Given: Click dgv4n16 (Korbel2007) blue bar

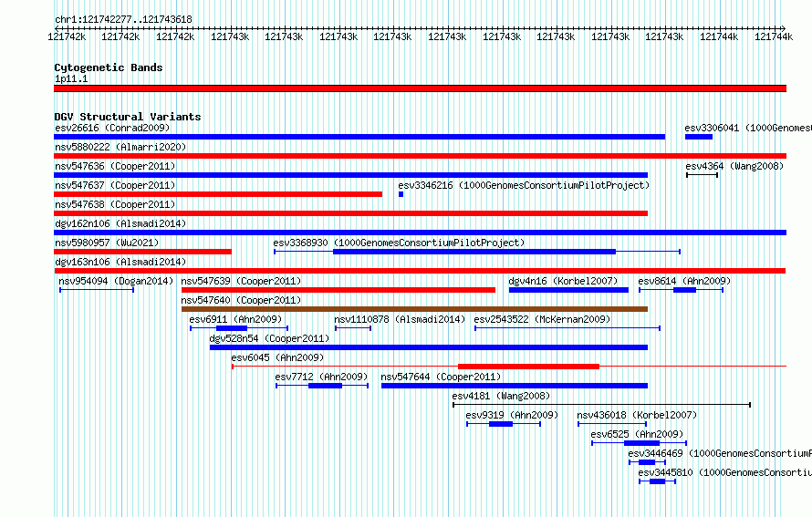Looking at the screenshot, I should pyautogui.click(x=568, y=290).
